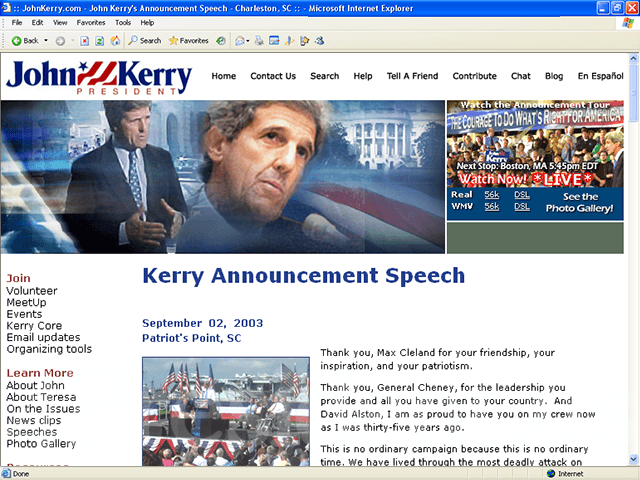The image size is (640, 480).
Task: Open Organizing tools sidebar link
Action: 49,349
